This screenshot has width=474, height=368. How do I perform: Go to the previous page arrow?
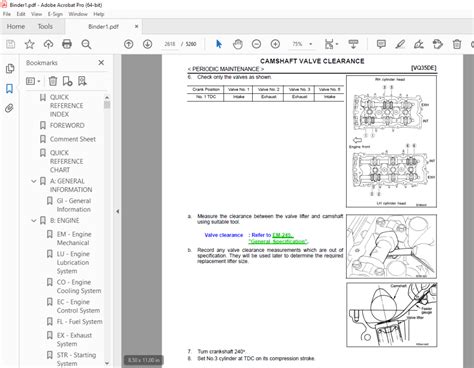pyautogui.click(x=129, y=44)
